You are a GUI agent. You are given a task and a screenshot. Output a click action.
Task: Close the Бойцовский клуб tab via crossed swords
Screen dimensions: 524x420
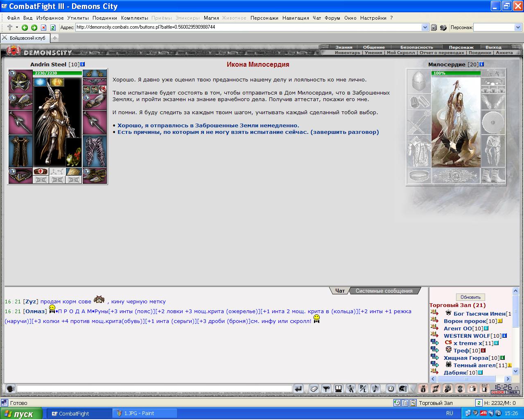tap(5, 38)
